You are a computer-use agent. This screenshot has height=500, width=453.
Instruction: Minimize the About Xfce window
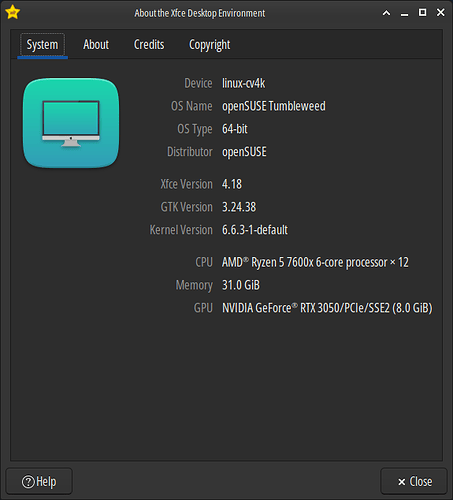click(x=404, y=14)
